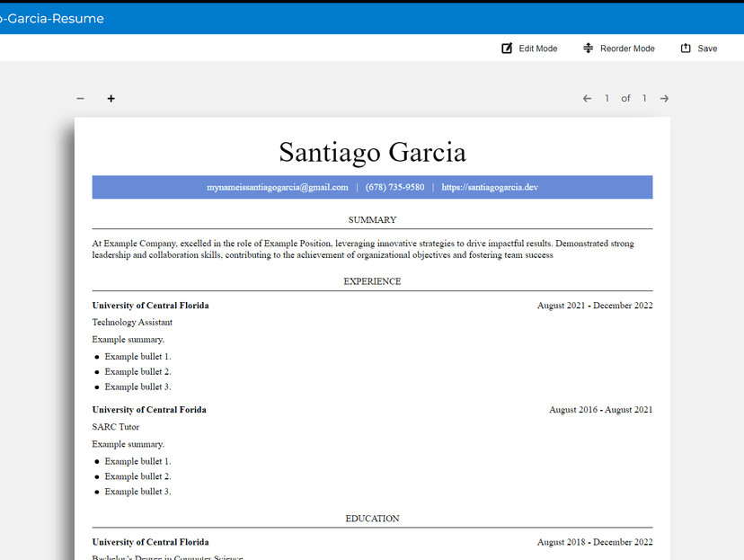Open the https://santiagogarcia.dev website link

click(490, 188)
